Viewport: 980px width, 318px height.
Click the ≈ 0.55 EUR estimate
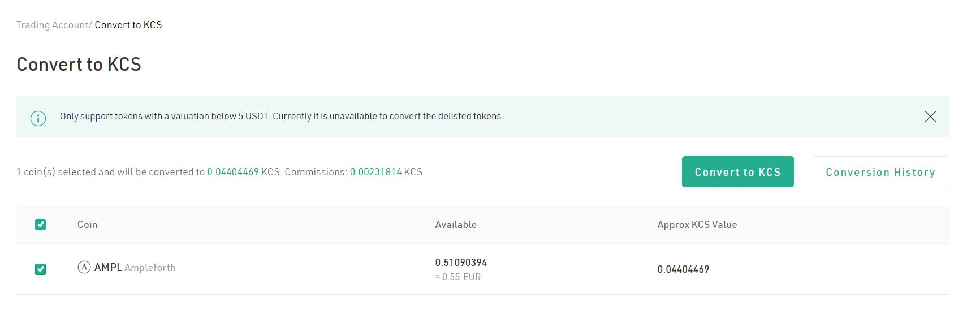[457, 277]
